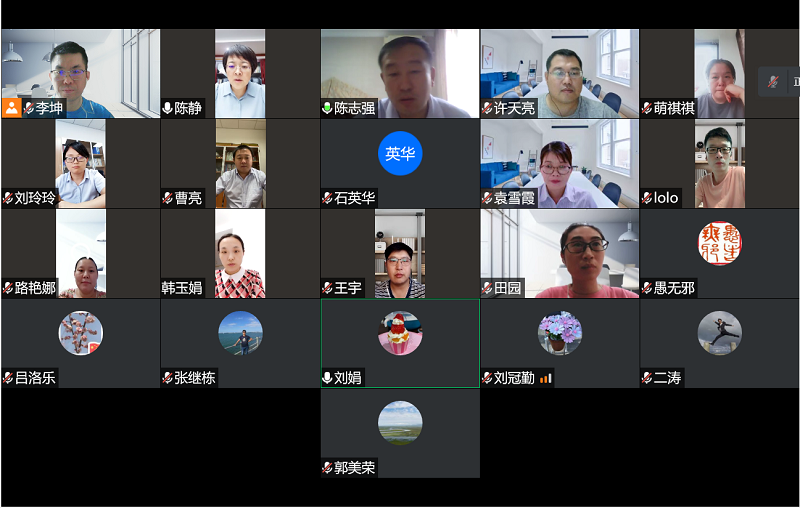Click the muted mic icon beside lolo
800x508 pixels.
click(x=647, y=198)
